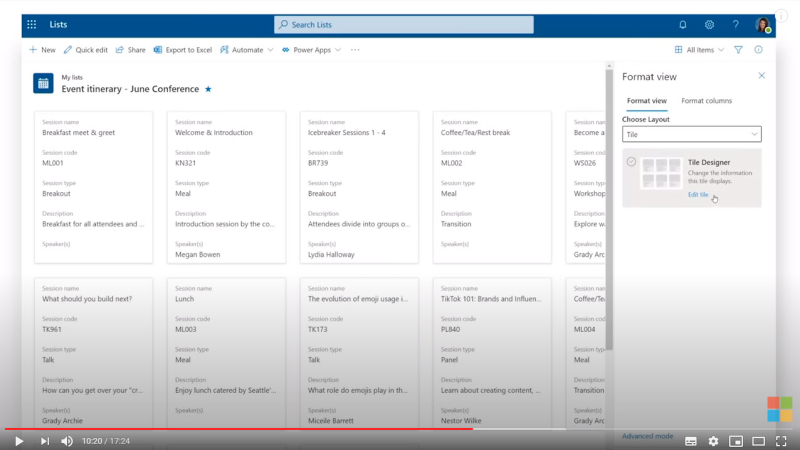This screenshot has height=450, width=800.
Task: Play the video
Action: (x=19, y=441)
